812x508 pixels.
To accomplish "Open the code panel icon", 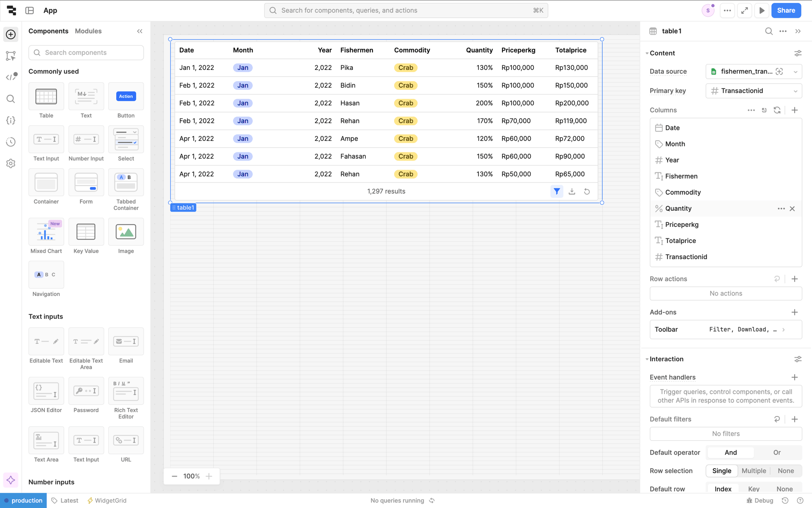I will point(11,77).
